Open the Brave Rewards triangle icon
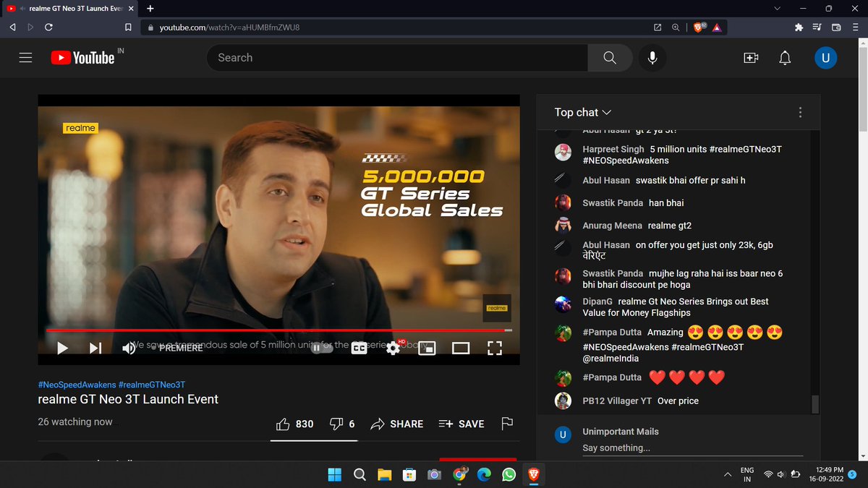This screenshot has height=488, width=868. click(x=717, y=27)
